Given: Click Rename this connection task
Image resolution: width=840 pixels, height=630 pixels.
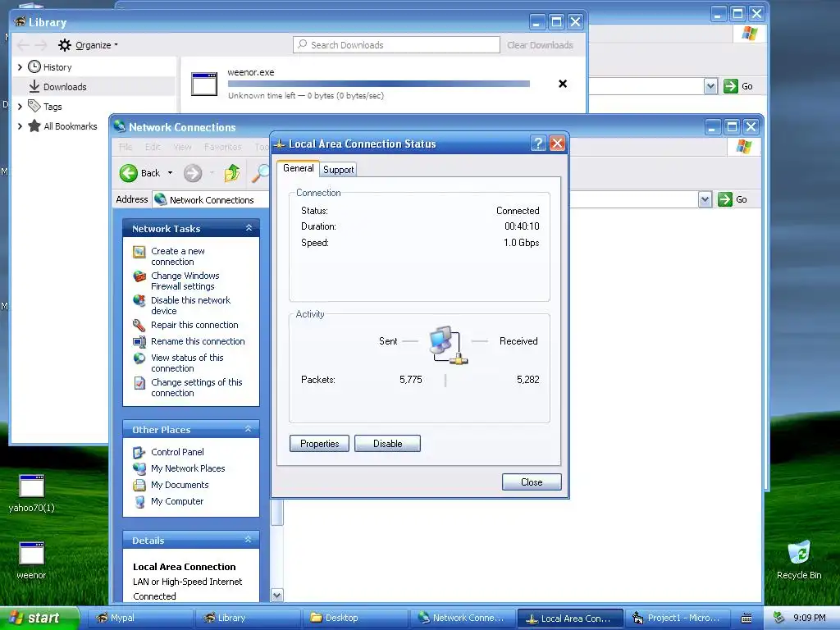Looking at the screenshot, I should 198,341.
